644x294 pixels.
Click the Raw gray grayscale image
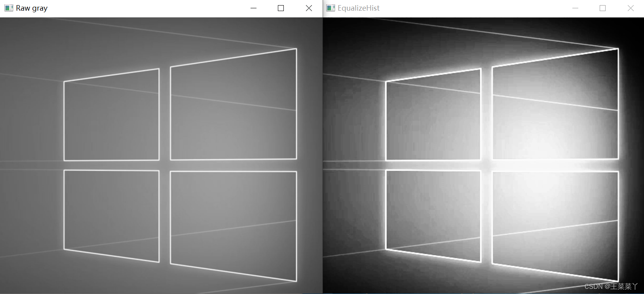tap(161, 155)
